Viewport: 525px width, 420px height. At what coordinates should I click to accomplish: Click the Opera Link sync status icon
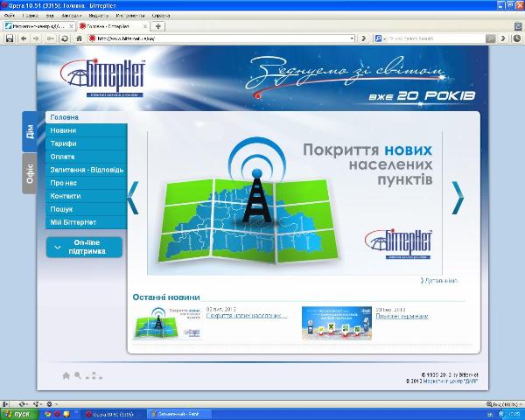tap(23, 404)
